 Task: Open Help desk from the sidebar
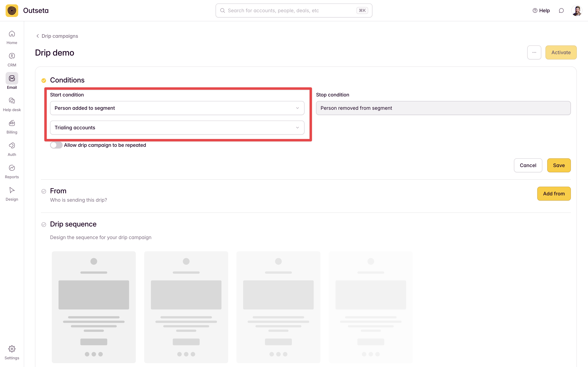click(x=12, y=104)
